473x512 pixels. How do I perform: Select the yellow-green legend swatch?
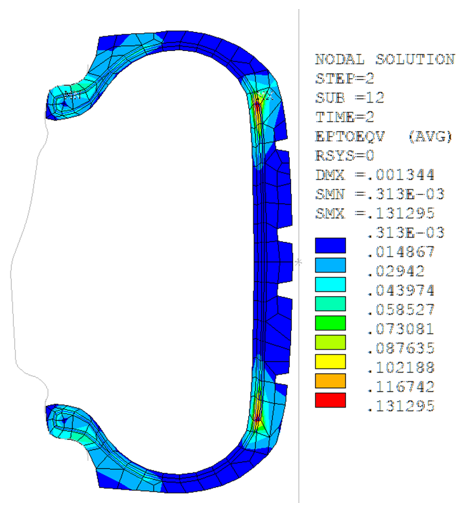[x=330, y=342]
